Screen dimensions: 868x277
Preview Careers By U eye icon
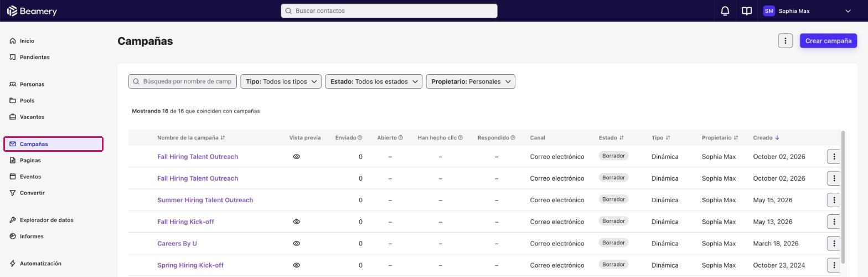(297, 243)
